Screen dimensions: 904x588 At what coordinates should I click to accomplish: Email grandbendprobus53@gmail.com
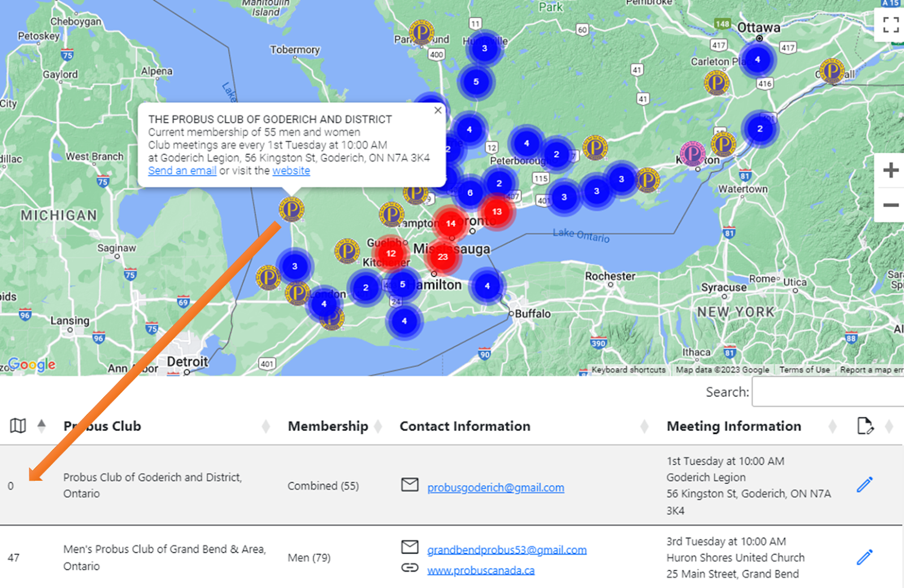pos(507,550)
